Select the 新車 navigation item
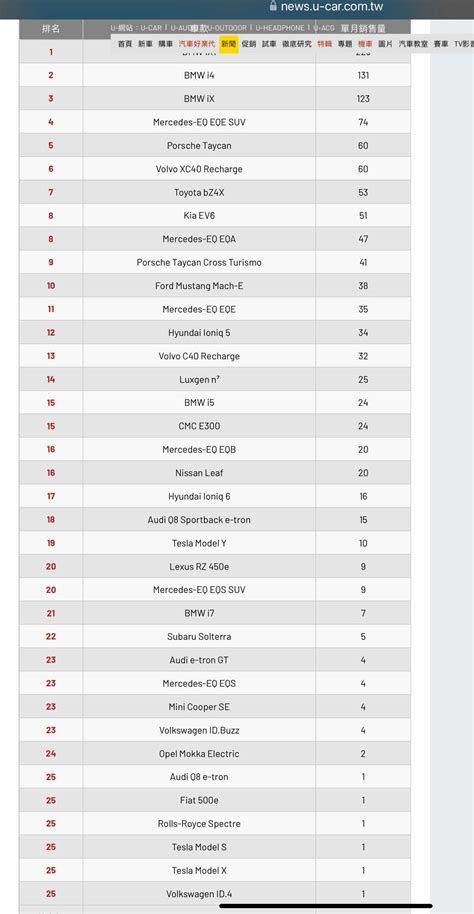This screenshot has height=914, width=474. 145,44
